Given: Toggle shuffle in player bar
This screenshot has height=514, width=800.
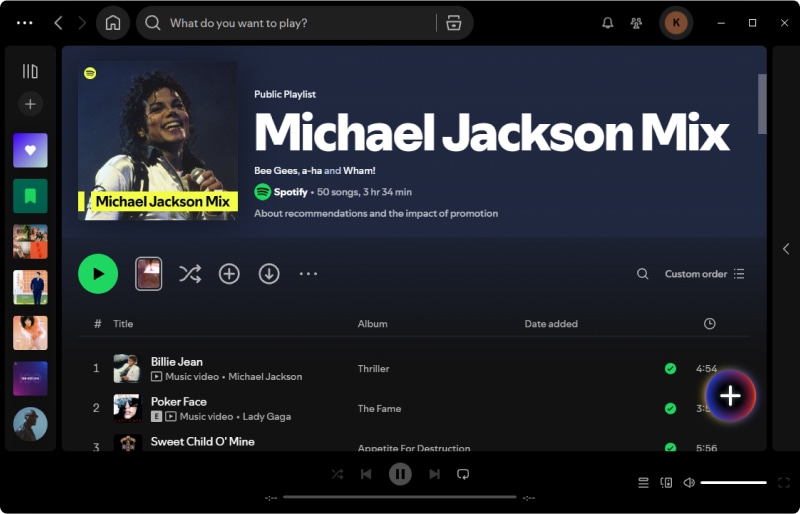Looking at the screenshot, I should [x=337, y=474].
